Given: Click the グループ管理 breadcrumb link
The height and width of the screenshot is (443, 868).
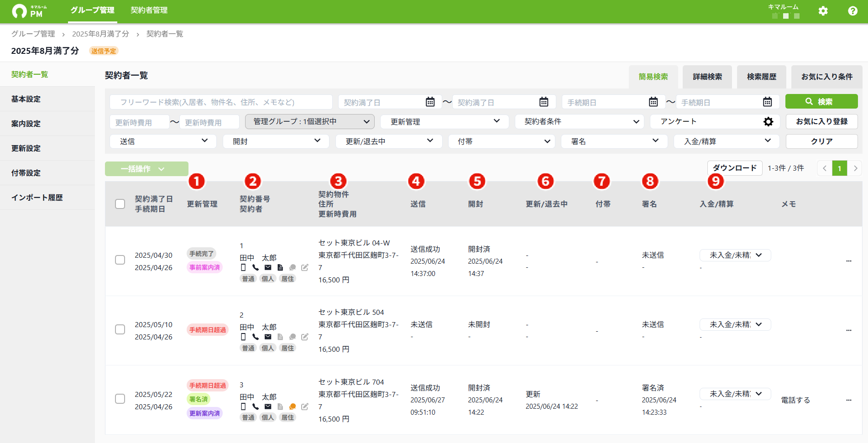Looking at the screenshot, I should [x=33, y=34].
